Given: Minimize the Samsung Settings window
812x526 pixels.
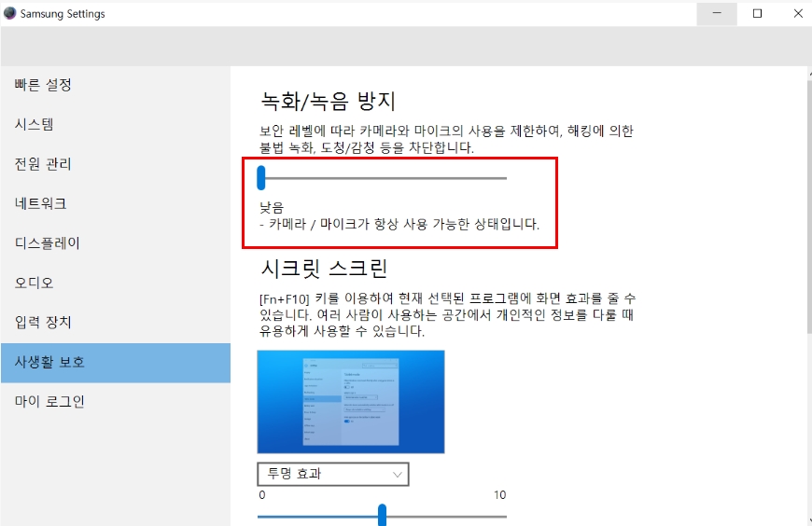Looking at the screenshot, I should pos(717,13).
